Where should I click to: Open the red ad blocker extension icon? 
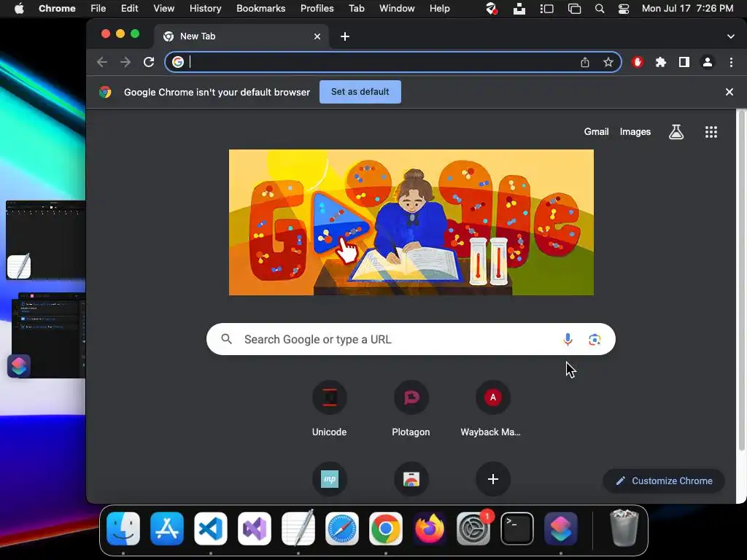638,62
